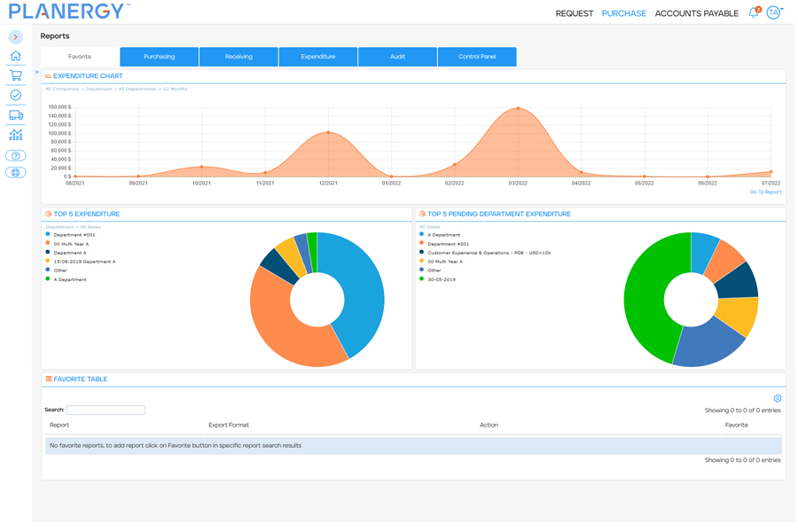Click the shopping cart sidebar icon
798x532 pixels.
click(x=16, y=75)
